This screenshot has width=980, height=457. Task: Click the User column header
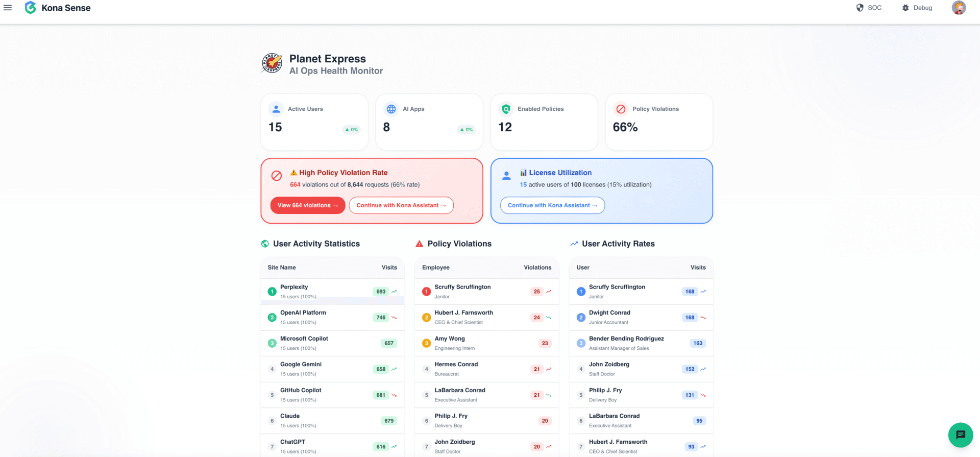tap(583, 268)
